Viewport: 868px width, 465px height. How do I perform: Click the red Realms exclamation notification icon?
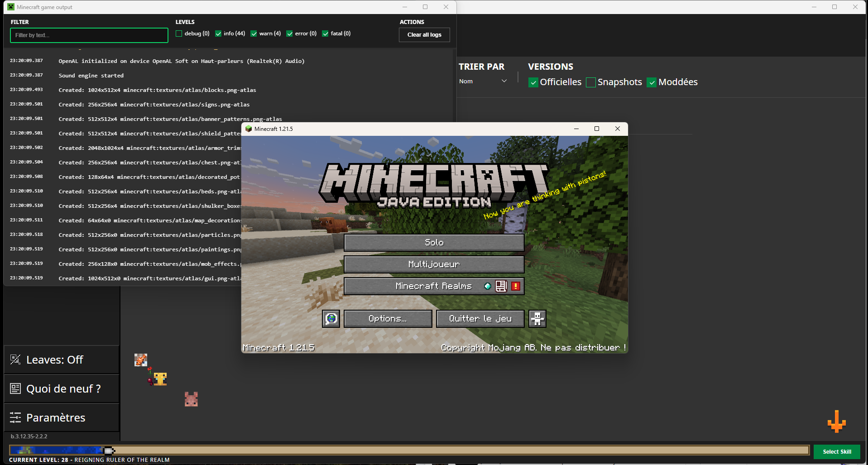(x=516, y=286)
